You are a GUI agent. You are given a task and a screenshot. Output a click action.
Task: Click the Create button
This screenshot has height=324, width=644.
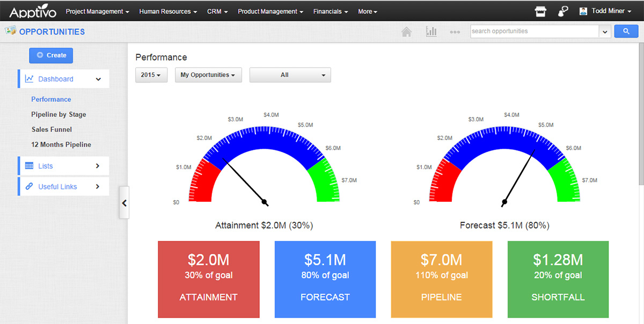coord(50,55)
